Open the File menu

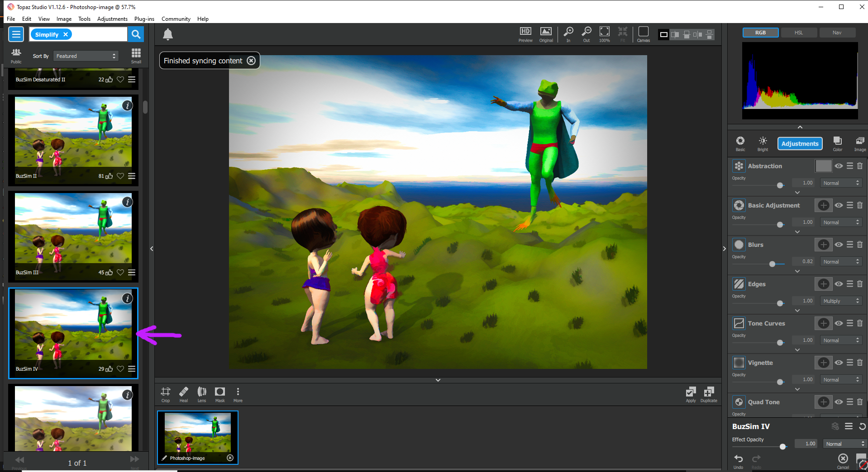(11, 19)
